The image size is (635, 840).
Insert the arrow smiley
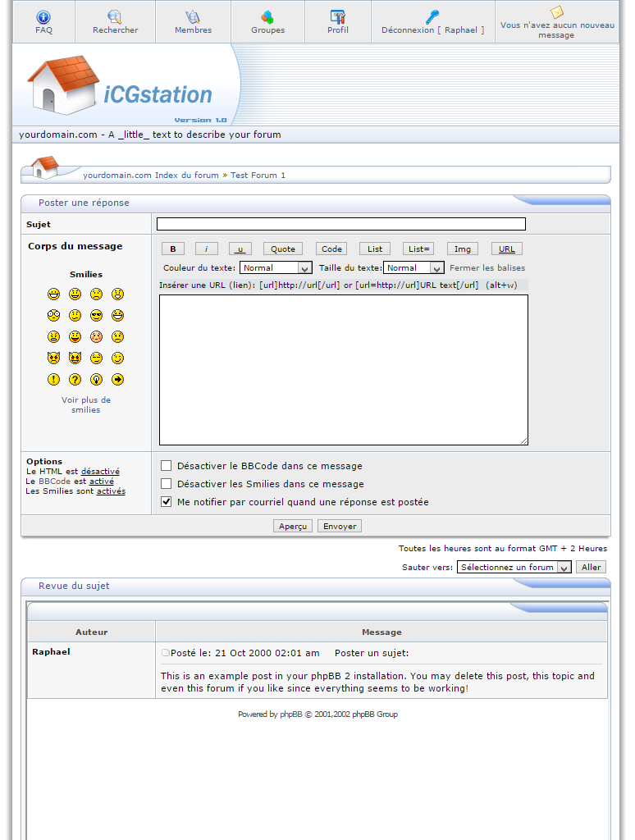click(x=118, y=379)
